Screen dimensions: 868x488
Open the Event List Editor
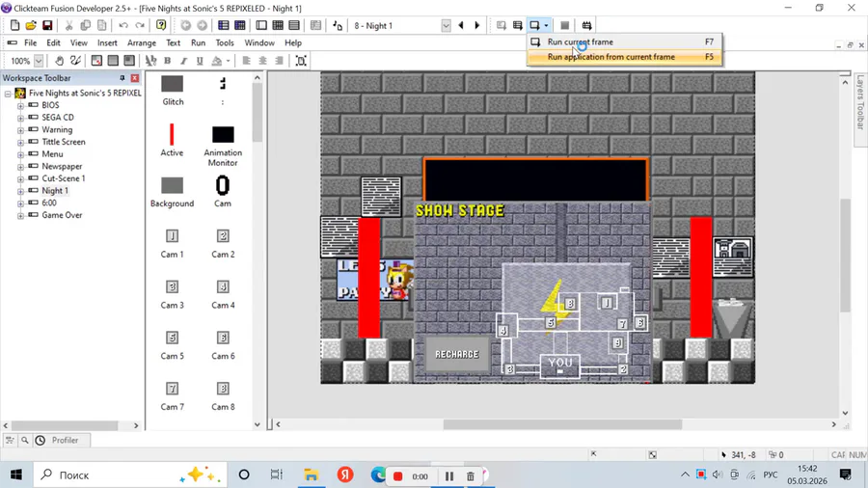point(294,25)
